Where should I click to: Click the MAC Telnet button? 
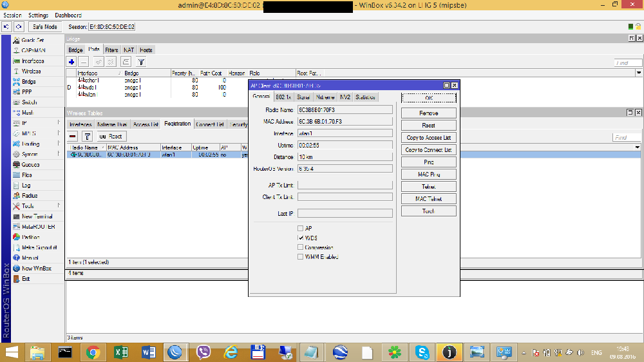tap(429, 199)
